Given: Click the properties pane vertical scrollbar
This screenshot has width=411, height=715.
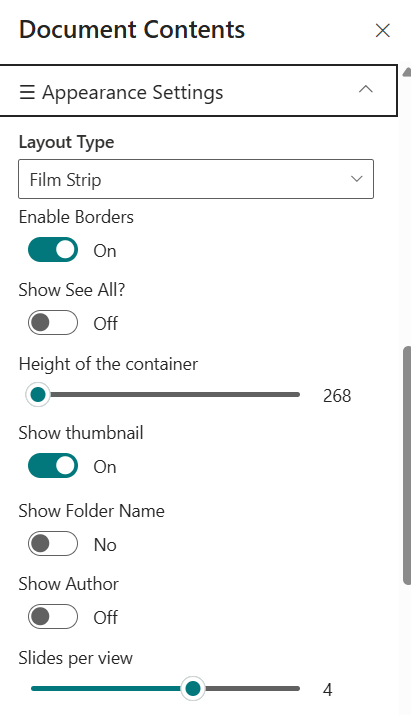Looking at the screenshot, I should (407, 465).
